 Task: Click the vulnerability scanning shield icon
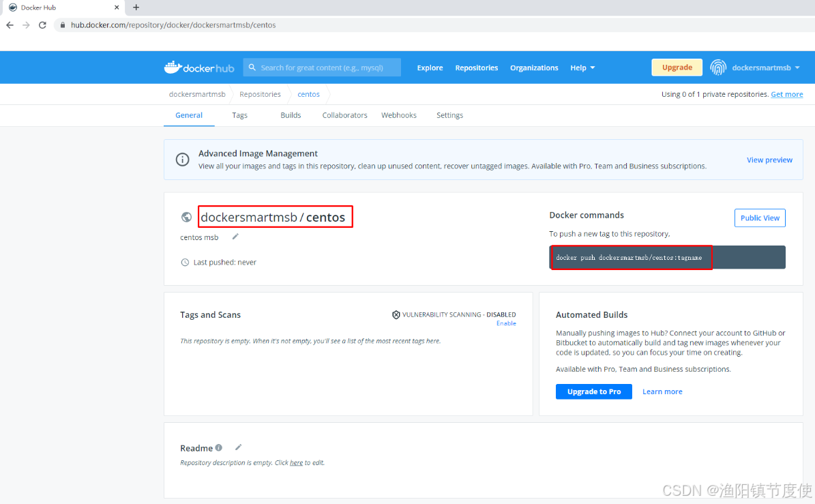point(396,315)
